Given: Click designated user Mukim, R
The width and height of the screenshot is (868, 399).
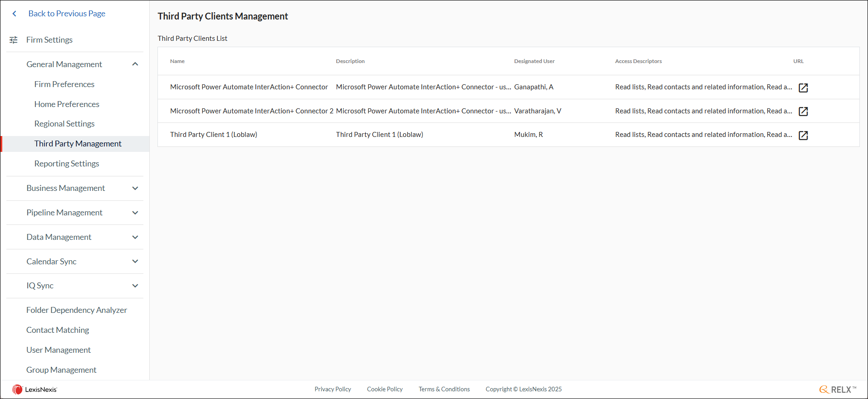Looking at the screenshot, I should point(529,135).
